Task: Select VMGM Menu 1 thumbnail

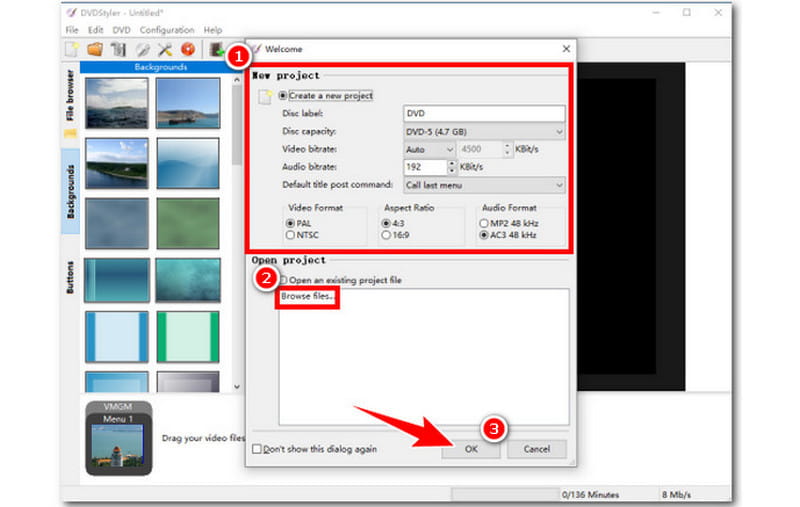Action: 118,439
